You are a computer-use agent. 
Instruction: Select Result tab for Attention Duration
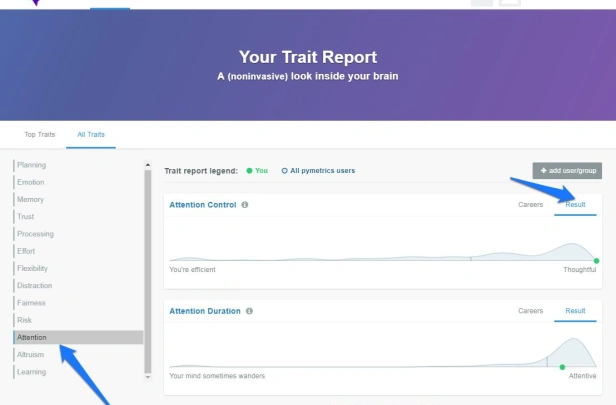575,311
